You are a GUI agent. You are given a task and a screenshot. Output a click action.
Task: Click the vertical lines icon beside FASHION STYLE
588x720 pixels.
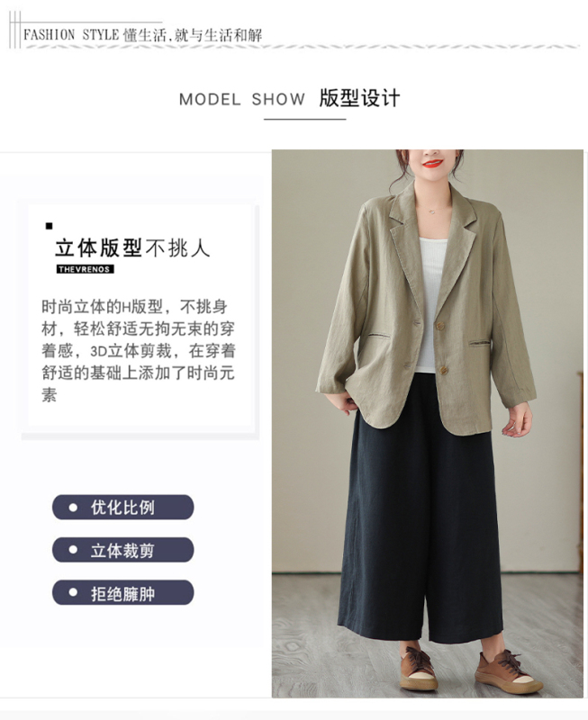click(15, 30)
